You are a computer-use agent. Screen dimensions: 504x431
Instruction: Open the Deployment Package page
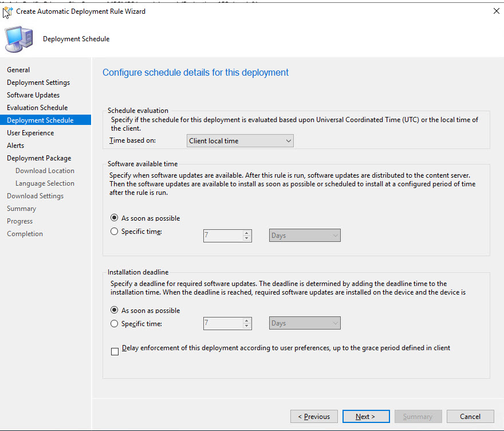(39, 158)
